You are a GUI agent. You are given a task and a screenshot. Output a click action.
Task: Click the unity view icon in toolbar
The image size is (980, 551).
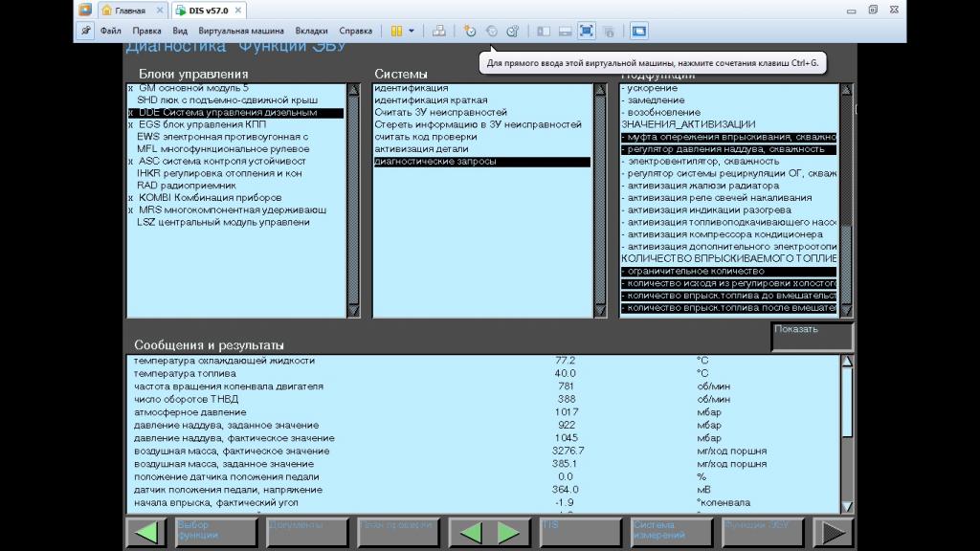point(609,31)
